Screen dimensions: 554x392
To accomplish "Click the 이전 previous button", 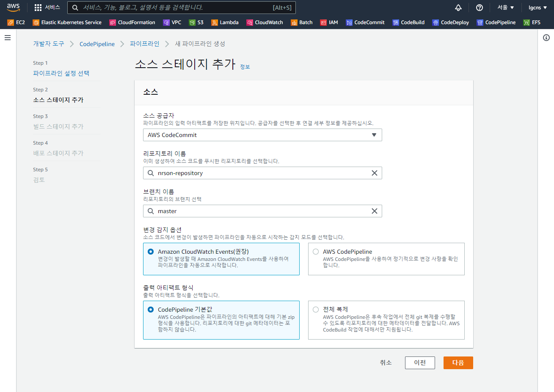I will tap(420, 363).
